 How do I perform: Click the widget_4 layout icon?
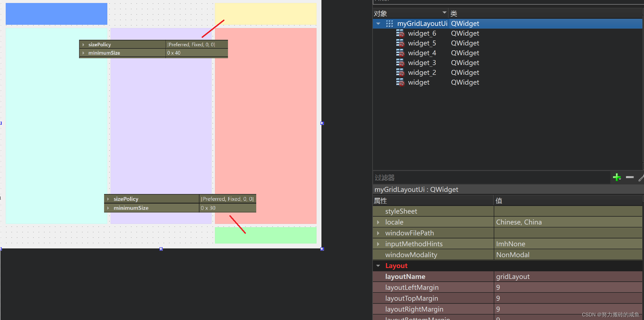click(x=400, y=53)
